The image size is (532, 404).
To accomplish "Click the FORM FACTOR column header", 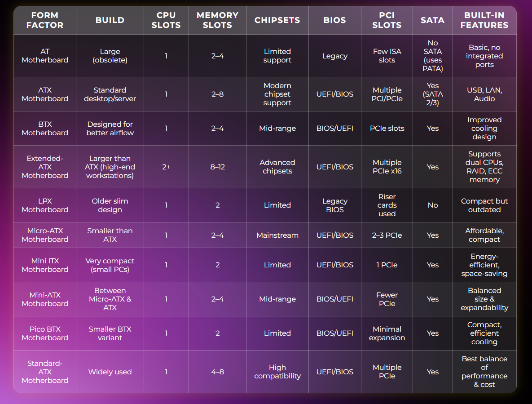I will (45, 20).
